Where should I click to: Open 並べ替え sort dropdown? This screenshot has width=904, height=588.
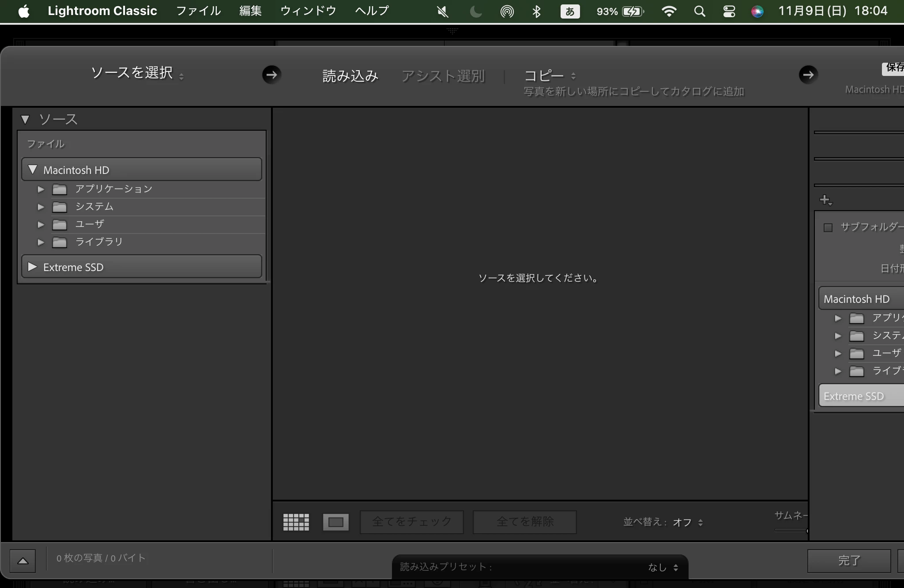pos(687,522)
